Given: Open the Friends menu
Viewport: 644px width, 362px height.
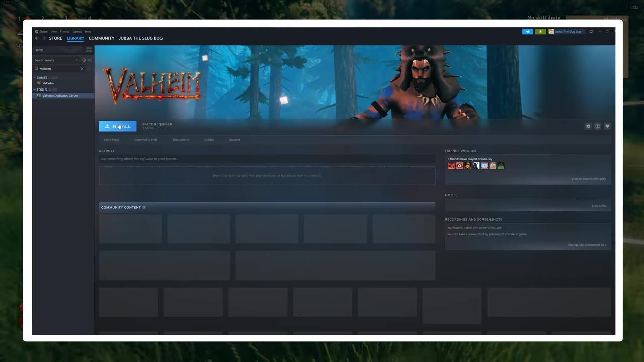Looking at the screenshot, I should [x=65, y=32].
